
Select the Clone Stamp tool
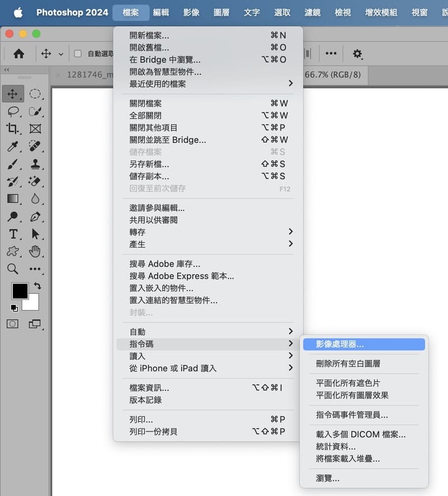click(35, 164)
